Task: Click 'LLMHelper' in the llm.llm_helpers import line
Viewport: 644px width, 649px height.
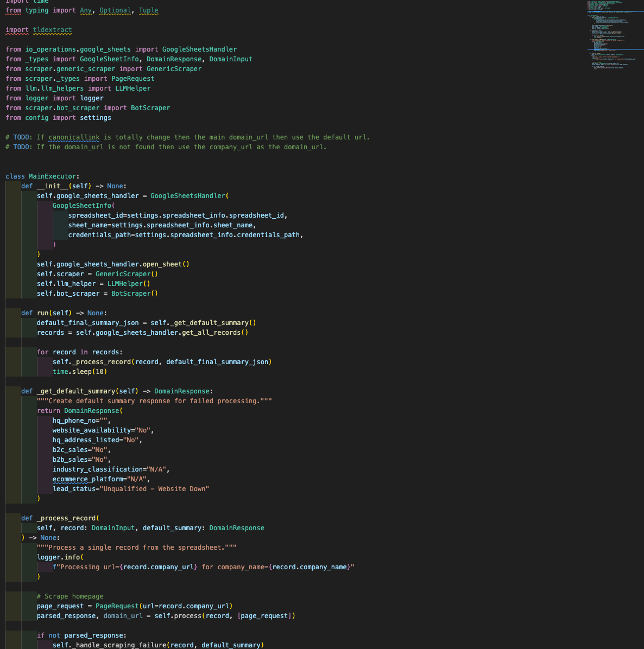Action: [132, 88]
